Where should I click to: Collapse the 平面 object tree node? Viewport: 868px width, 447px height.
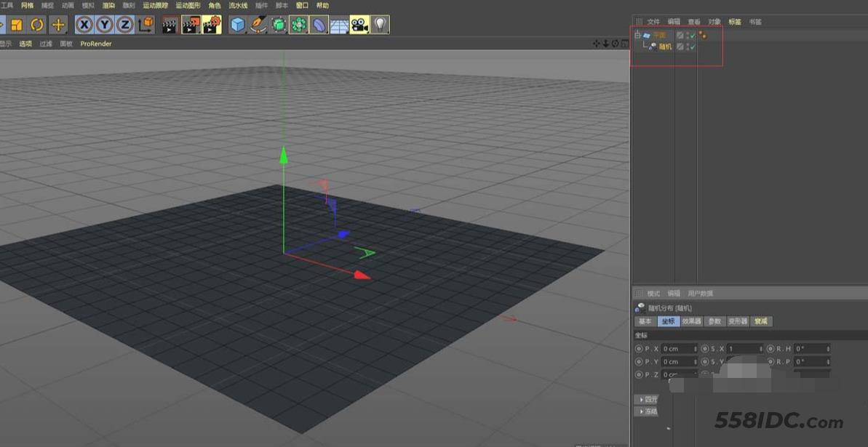pyautogui.click(x=637, y=35)
